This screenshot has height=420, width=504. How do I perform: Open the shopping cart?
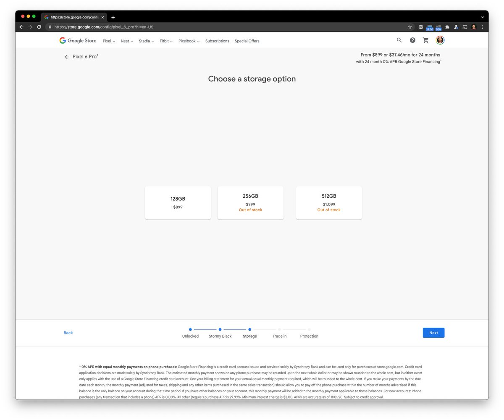pyautogui.click(x=426, y=40)
